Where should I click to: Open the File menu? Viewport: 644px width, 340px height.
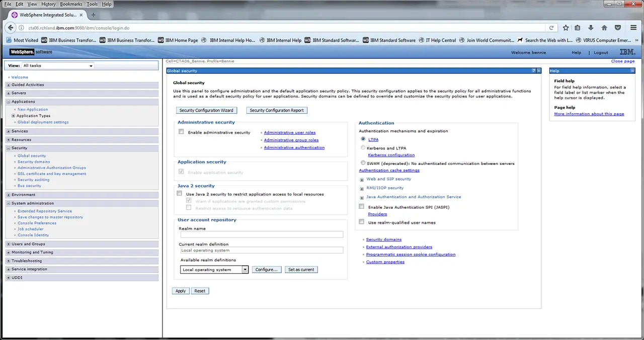[x=8, y=4]
